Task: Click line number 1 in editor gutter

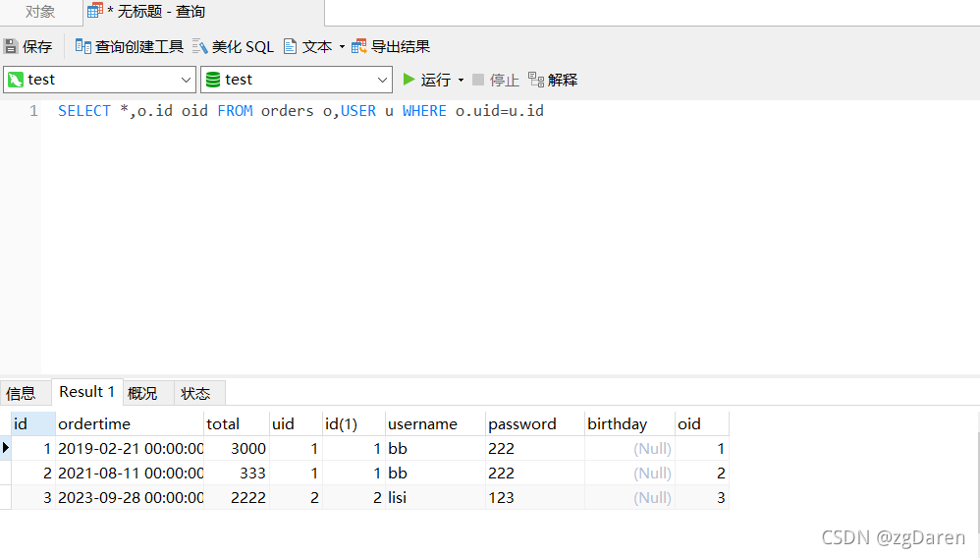Action: tap(33, 111)
